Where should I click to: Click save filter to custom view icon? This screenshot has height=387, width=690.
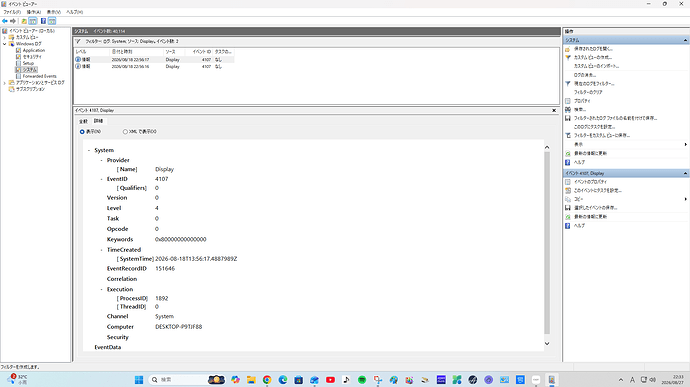[x=568, y=136]
